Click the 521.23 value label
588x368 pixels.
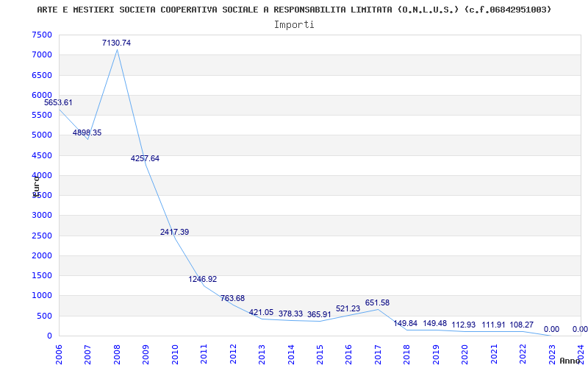(348, 308)
